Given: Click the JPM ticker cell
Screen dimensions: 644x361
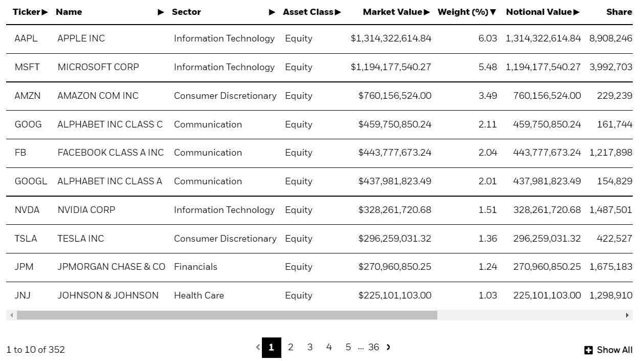Looking at the screenshot, I should [x=24, y=267].
